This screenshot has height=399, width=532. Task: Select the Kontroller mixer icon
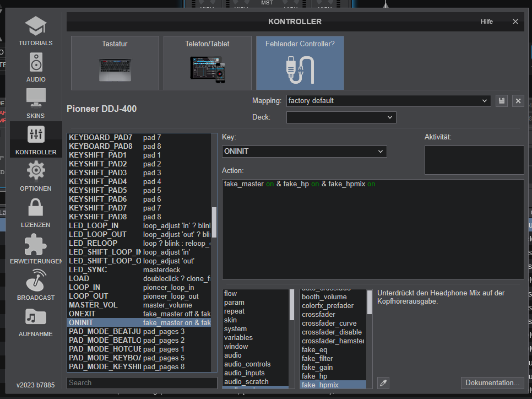[x=36, y=134]
